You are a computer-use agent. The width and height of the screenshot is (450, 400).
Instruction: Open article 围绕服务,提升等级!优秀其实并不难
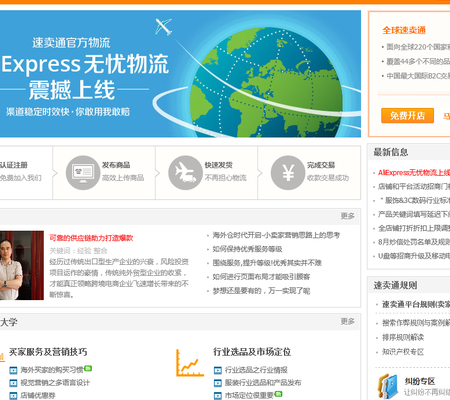click(x=267, y=263)
